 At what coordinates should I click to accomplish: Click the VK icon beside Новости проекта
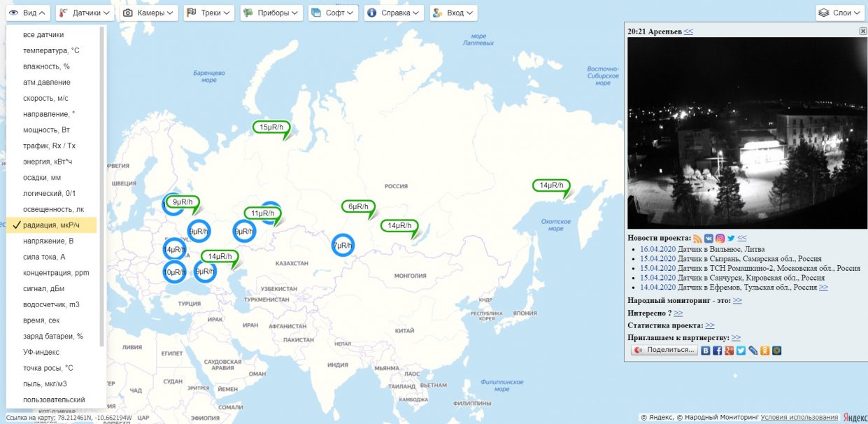point(709,239)
